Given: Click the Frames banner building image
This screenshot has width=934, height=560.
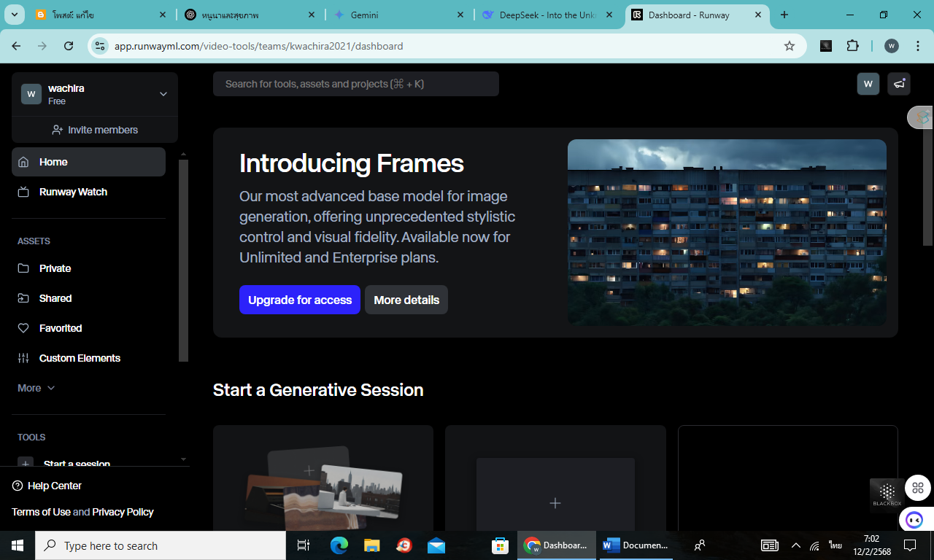Looking at the screenshot, I should [x=727, y=233].
